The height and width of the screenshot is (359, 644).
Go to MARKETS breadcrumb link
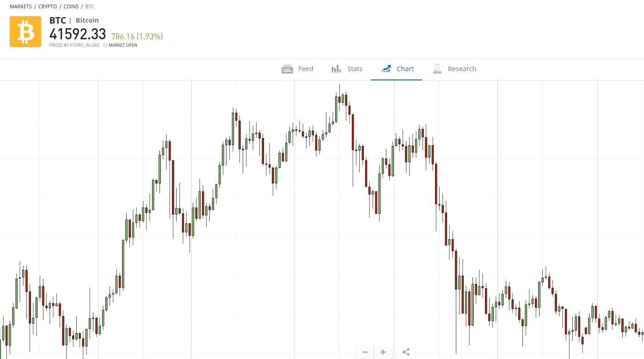coord(21,6)
